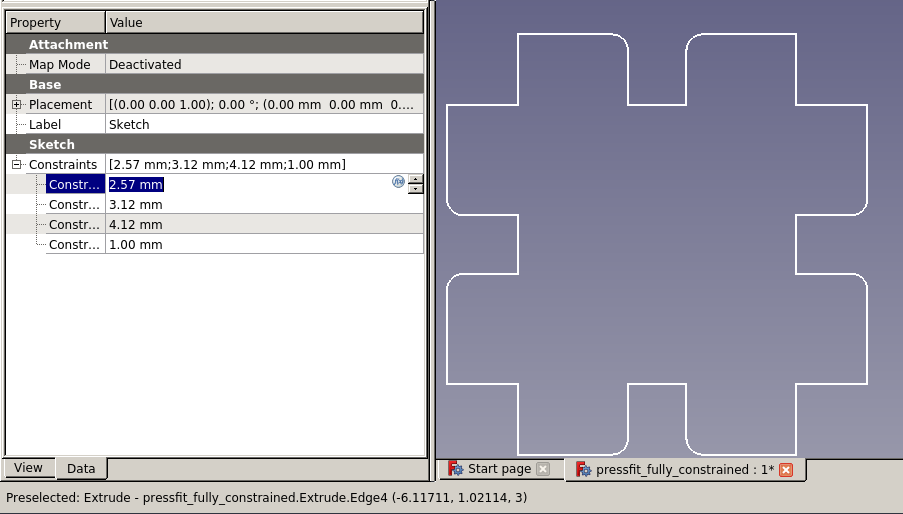Image resolution: width=903 pixels, height=514 pixels.
Task: Open expression editor icon in the 2.57 mm field
Action: coord(398,182)
